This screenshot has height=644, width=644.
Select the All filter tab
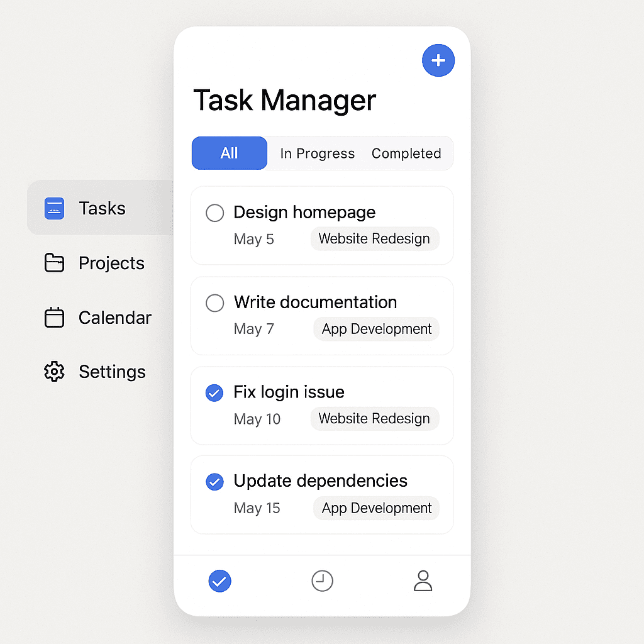pyautogui.click(x=229, y=153)
